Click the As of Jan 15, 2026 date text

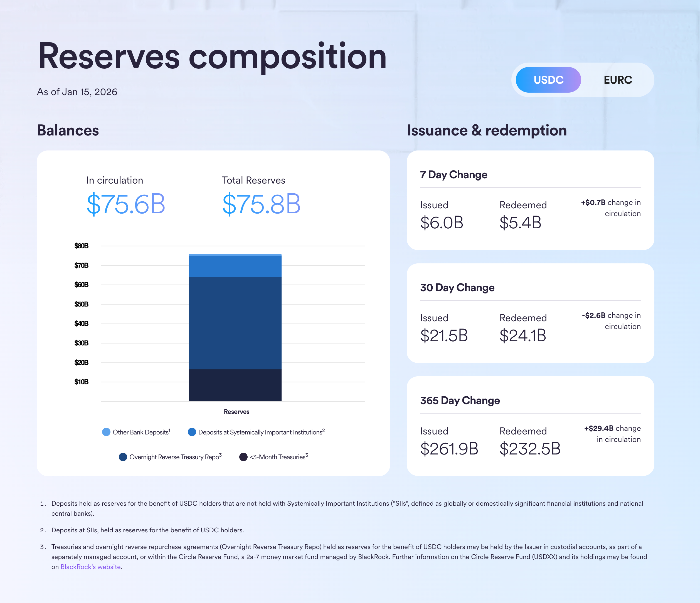tap(77, 92)
